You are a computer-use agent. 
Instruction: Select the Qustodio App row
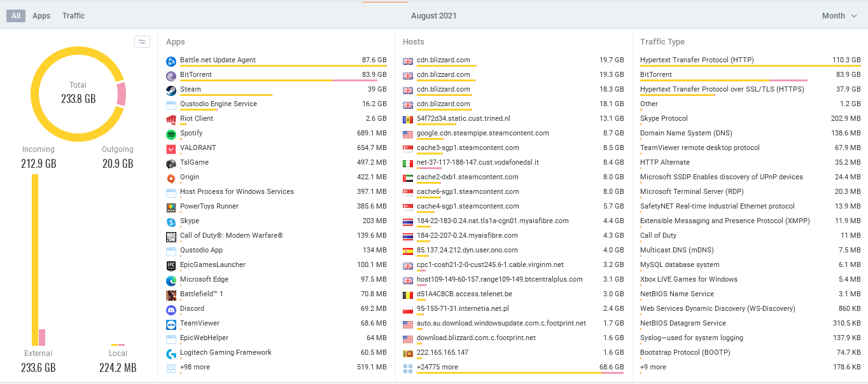tap(276, 250)
